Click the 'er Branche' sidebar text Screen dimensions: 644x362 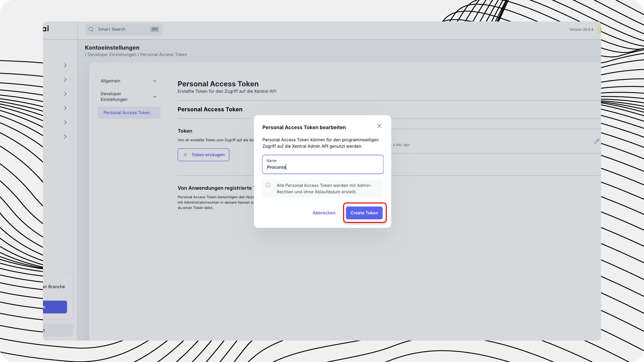[x=54, y=287]
